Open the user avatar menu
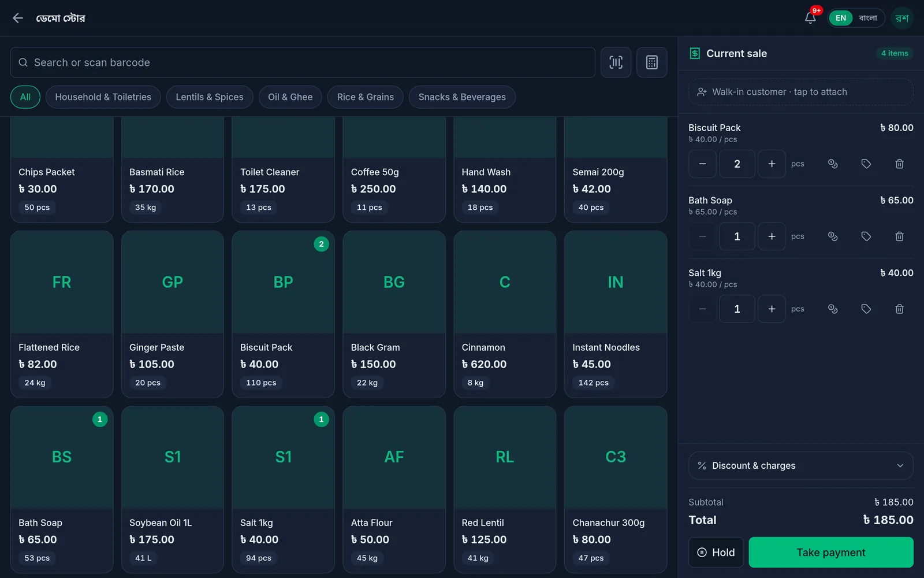Viewport: 924px width, 578px height. point(902,18)
